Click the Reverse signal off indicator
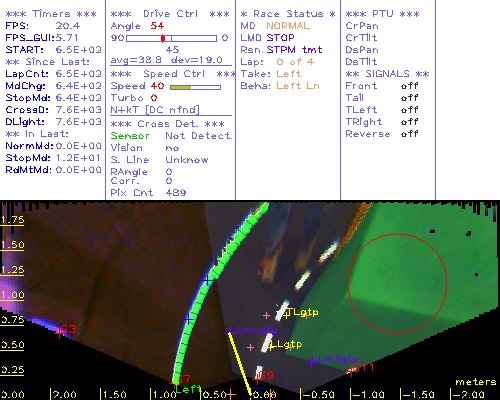Image resolution: width=500 pixels, height=400 pixels. 409,134
